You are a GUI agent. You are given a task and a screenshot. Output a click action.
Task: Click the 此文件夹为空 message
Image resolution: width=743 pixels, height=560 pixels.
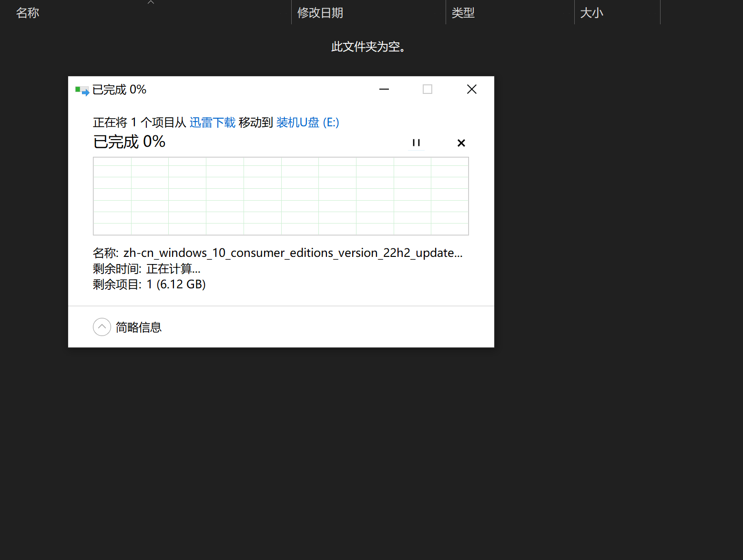coord(368,47)
